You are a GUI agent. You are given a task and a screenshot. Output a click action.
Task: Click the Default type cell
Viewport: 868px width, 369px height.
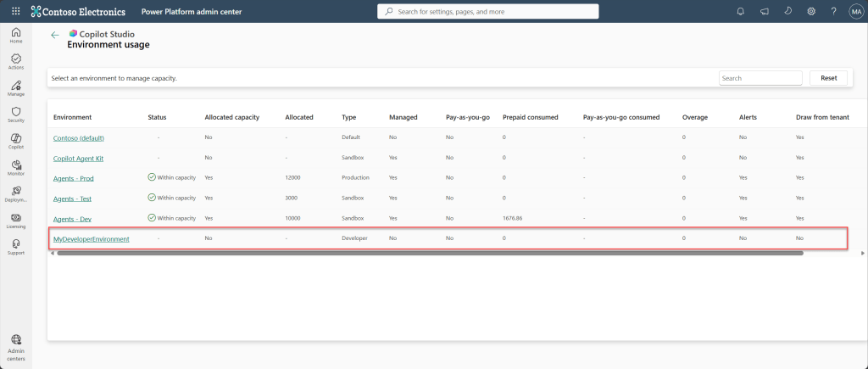(x=351, y=137)
